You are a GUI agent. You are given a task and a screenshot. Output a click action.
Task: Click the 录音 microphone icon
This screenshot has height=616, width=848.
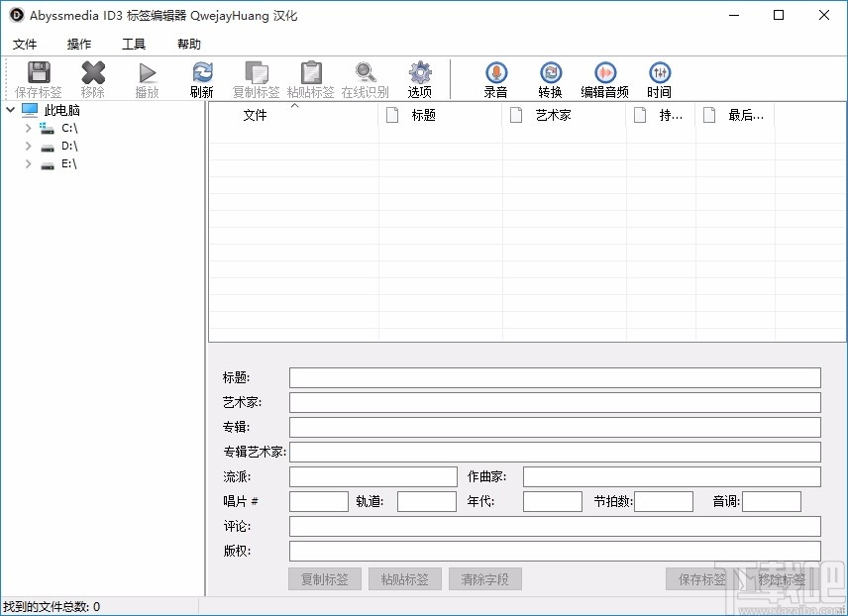pos(495,71)
